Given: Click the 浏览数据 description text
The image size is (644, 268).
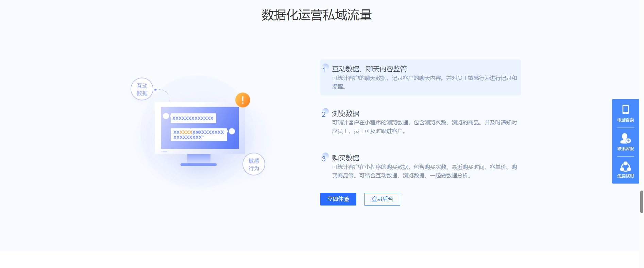Looking at the screenshot, I should 424,127.
